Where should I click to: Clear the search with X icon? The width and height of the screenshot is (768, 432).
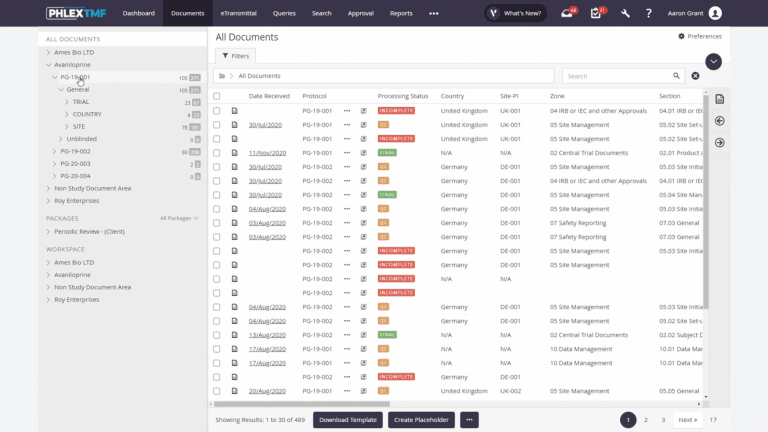pos(695,76)
